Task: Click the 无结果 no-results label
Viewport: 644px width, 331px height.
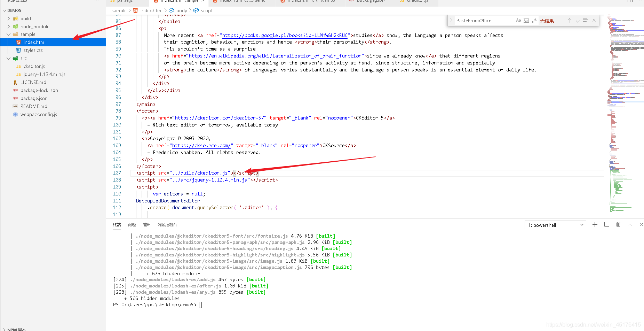Action: point(547,21)
